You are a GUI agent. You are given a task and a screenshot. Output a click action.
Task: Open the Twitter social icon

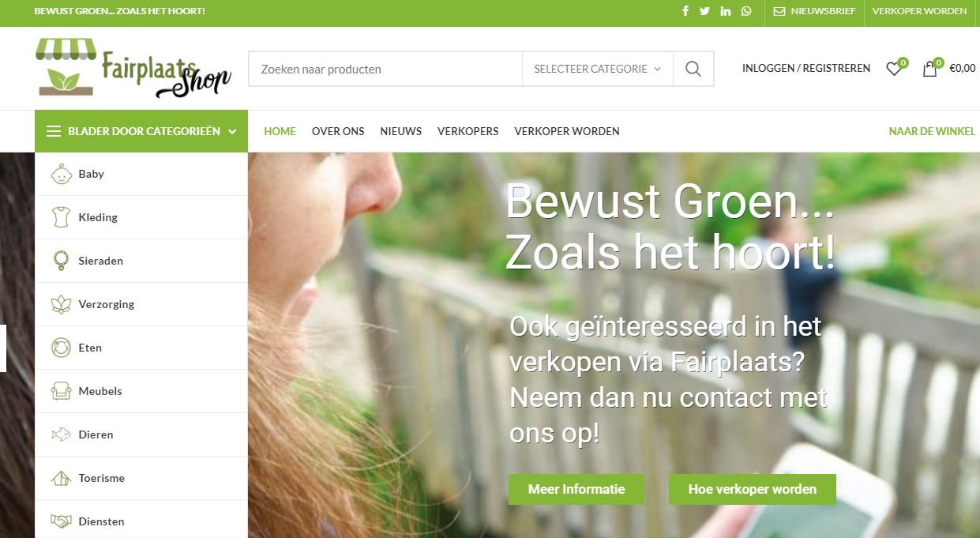704,11
